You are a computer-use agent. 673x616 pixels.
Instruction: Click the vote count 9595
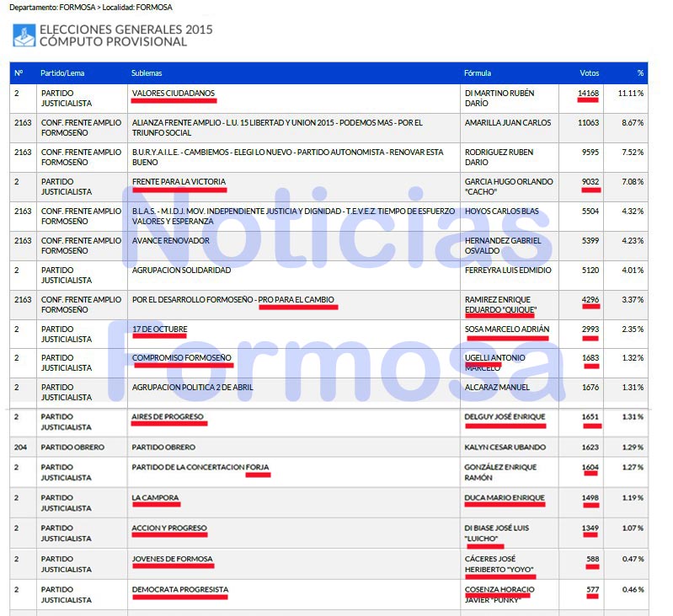[x=590, y=152]
